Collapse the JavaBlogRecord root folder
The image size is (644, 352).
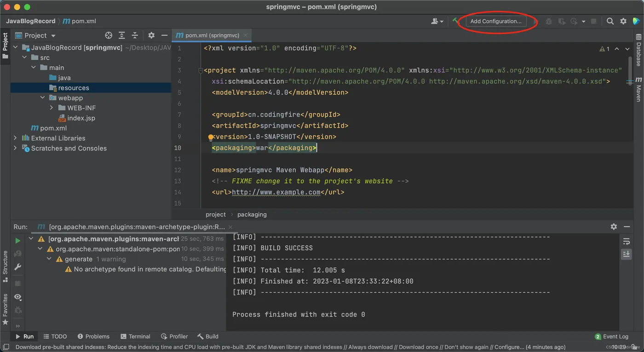click(x=15, y=47)
